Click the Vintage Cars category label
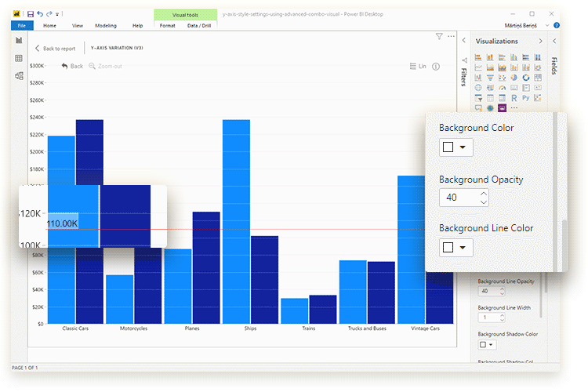The height and width of the screenshot is (392, 588). point(425,328)
